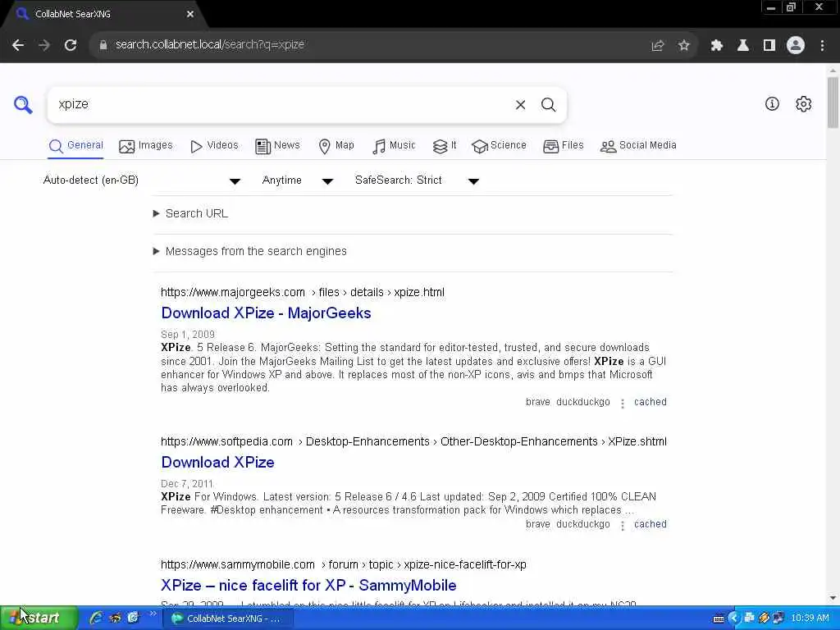Expand Messages from the search engines

pyautogui.click(x=249, y=251)
